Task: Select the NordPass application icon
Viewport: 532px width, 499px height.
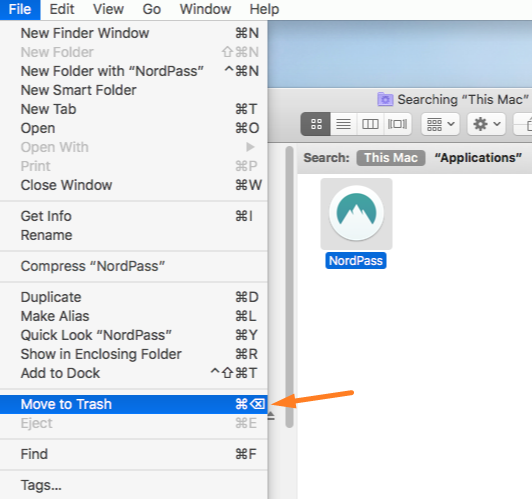Action: (356, 214)
